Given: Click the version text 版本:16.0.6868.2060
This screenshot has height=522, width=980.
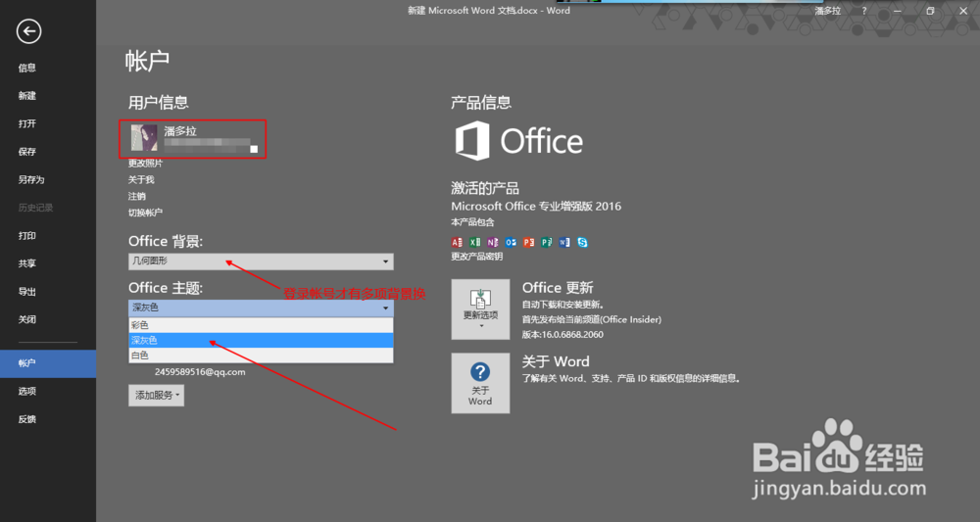Looking at the screenshot, I should pyautogui.click(x=563, y=335).
